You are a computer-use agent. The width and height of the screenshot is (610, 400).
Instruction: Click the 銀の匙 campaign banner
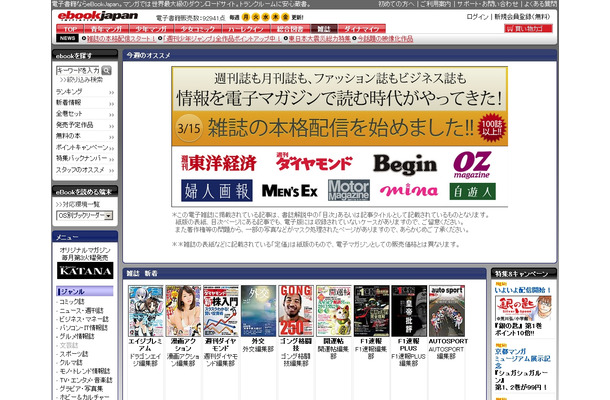[523, 309]
